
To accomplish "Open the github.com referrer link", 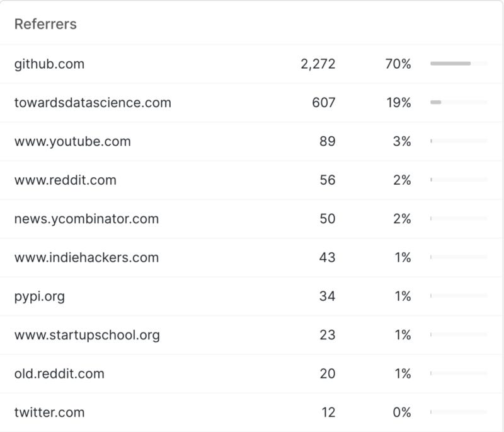I will tap(49, 64).
